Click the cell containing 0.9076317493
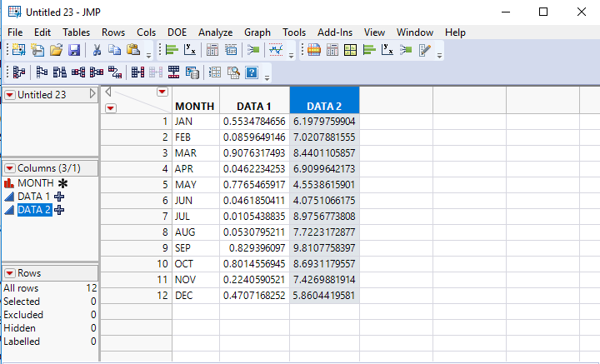Screen dimensions: 600x364 tap(254, 153)
